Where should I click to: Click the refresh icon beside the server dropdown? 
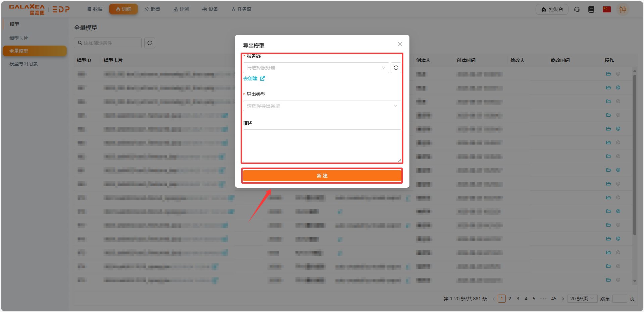pyautogui.click(x=396, y=68)
